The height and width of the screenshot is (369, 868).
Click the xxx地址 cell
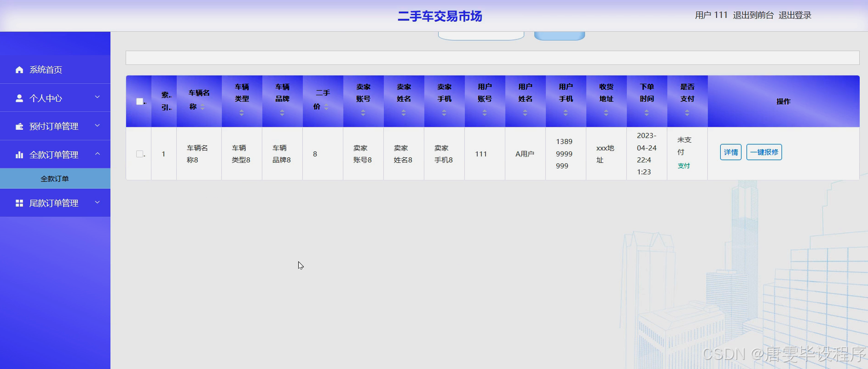(x=606, y=154)
